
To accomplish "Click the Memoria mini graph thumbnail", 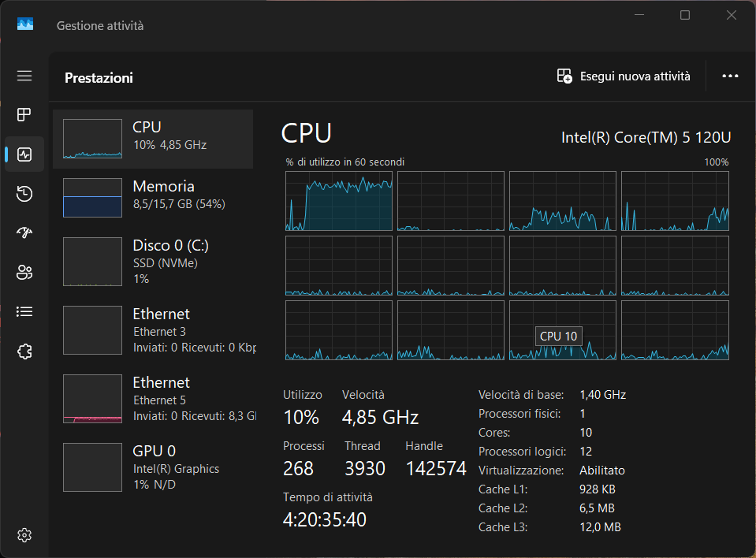I will tap(92, 198).
